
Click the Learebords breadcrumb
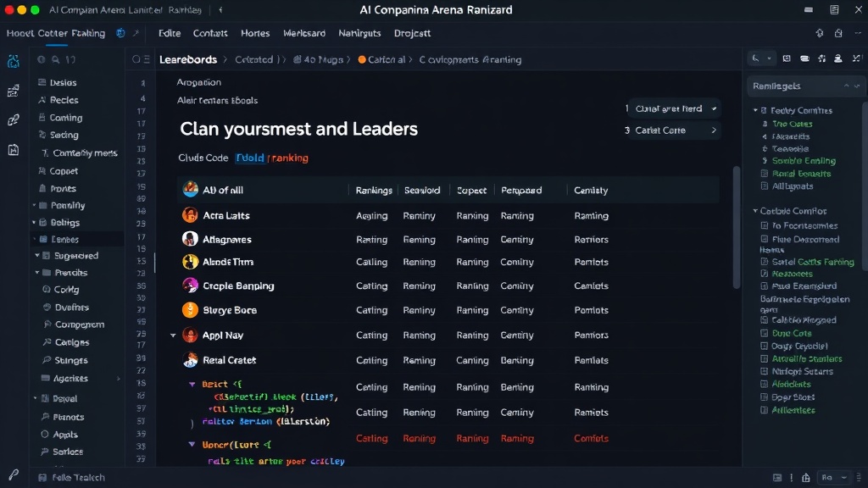[x=188, y=60]
